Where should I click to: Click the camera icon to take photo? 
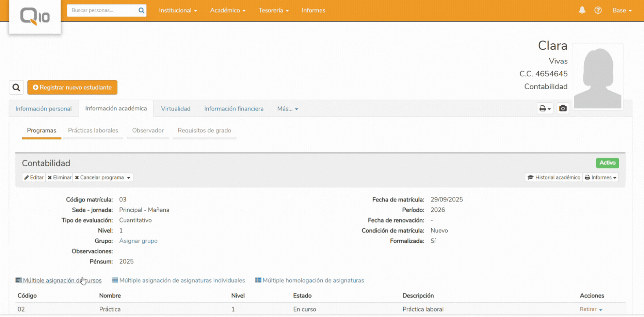pyautogui.click(x=563, y=108)
